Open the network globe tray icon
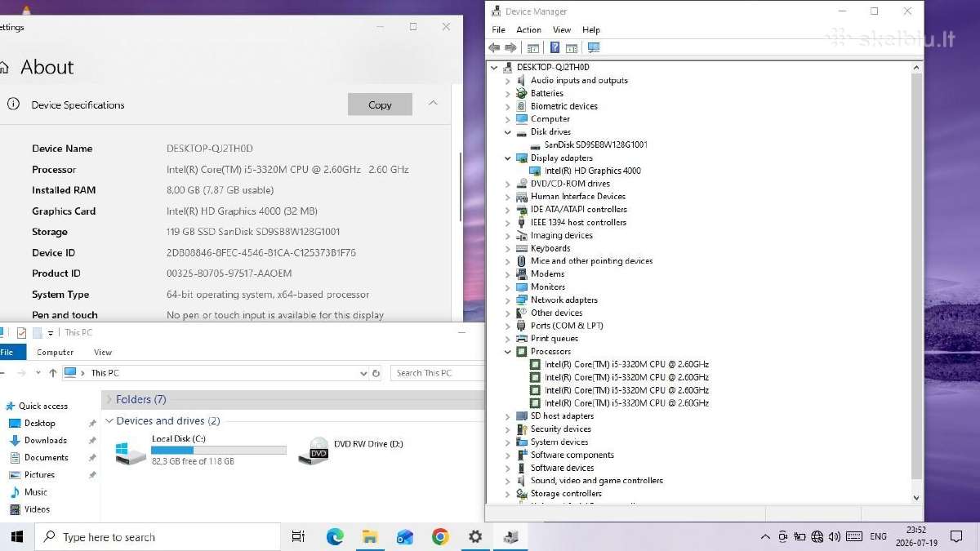Image resolution: width=980 pixels, height=551 pixels. [x=817, y=536]
